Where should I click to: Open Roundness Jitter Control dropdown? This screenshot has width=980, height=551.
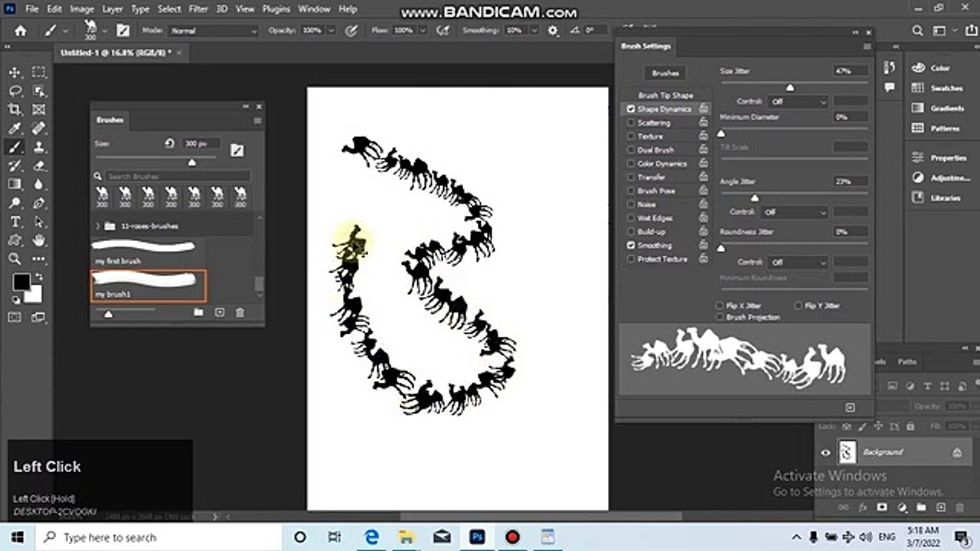click(x=798, y=262)
